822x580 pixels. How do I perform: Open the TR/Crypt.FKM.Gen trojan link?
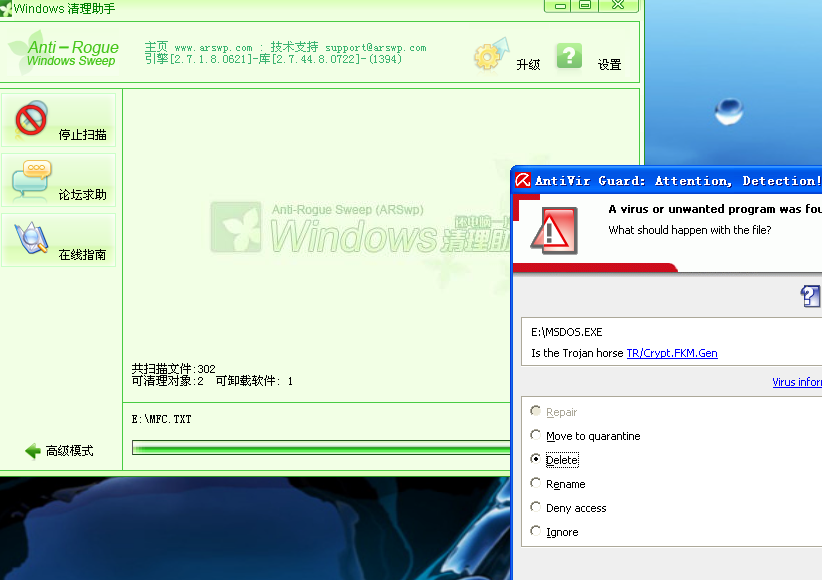[x=672, y=353]
